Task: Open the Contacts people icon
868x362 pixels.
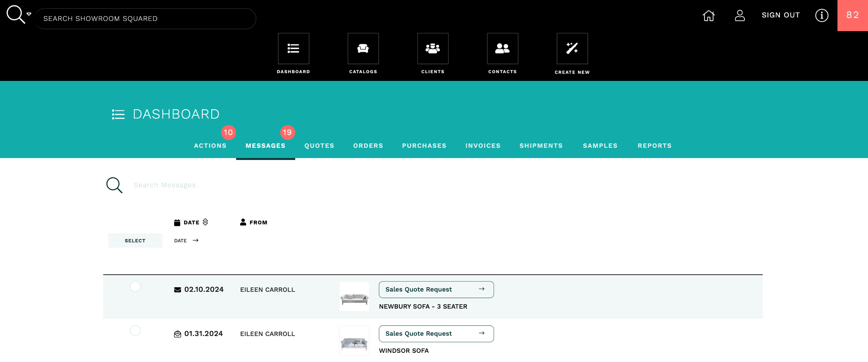Action: pos(502,49)
